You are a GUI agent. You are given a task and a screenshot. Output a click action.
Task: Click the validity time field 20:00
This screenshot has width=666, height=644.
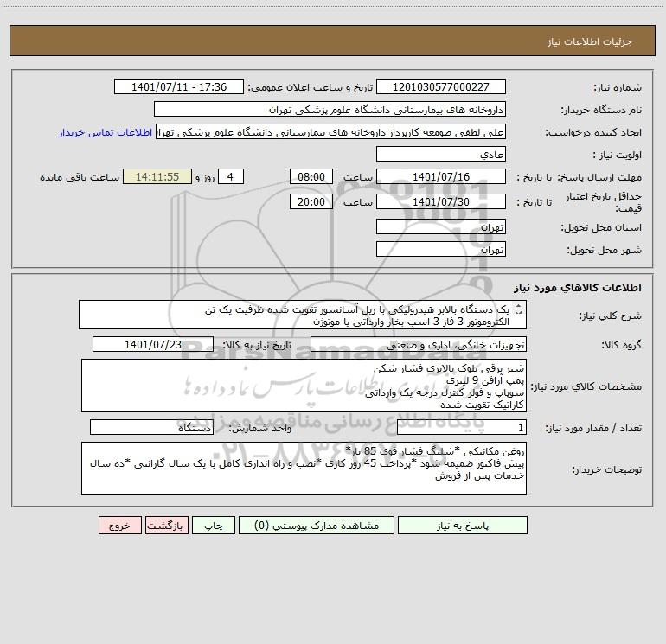click(x=311, y=201)
